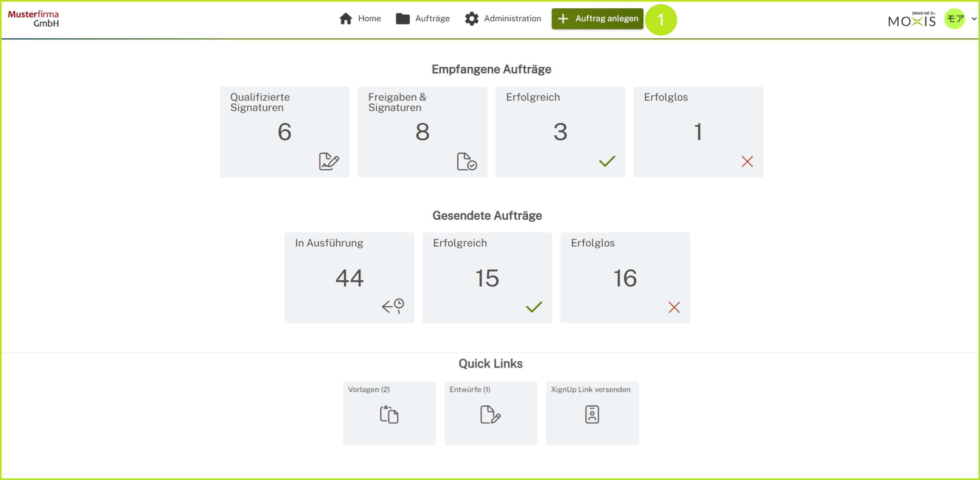Open Entwürfe via the document pencil icon
The width and height of the screenshot is (980, 480).
[x=490, y=414]
